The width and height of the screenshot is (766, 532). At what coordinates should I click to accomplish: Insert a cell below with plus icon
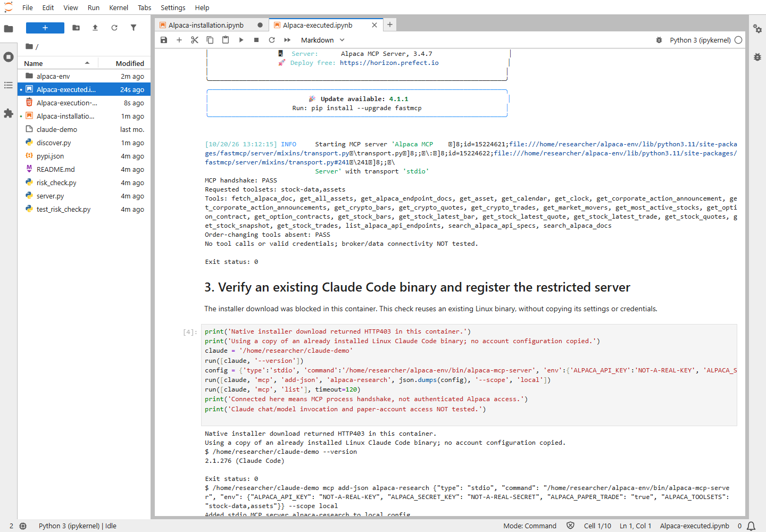coord(179,40)
